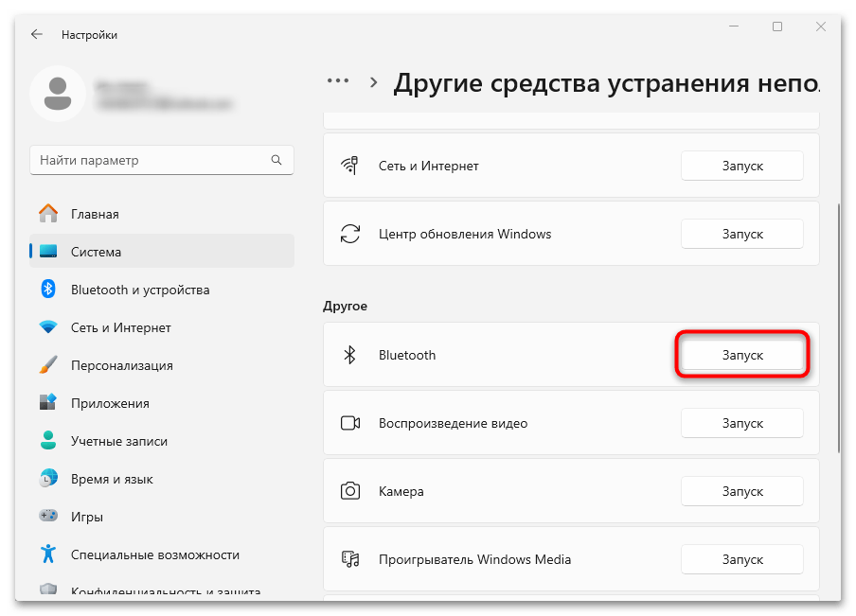Click the Время и язык clock icon

click(x=48, y=479)
